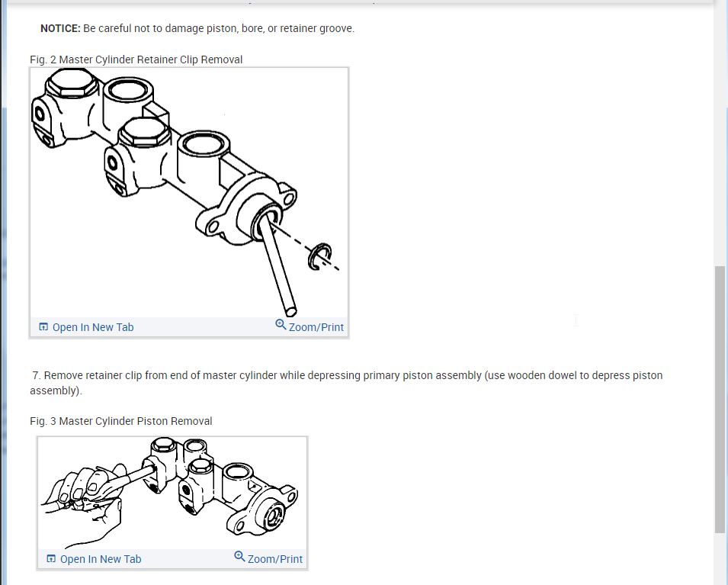This screenshot has width=728, height=585.
Task: Click magnifier icon for Fig. 3 Zoom/Print
Action: pos(239,556)
